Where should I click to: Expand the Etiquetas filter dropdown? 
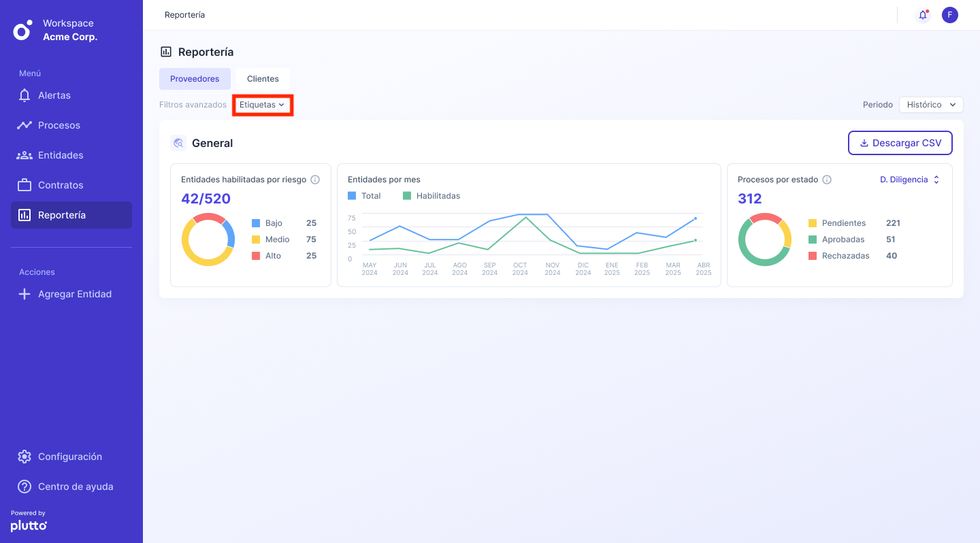click(x=262, y=105)
